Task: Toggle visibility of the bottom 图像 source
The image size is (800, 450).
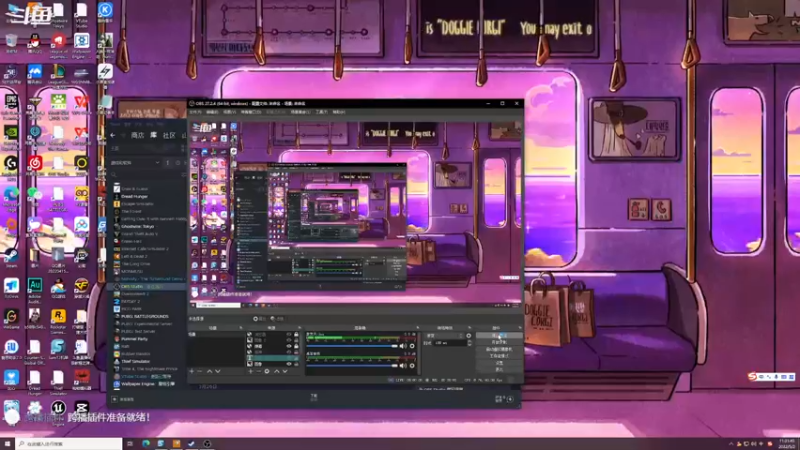Action: coord(289,364)
